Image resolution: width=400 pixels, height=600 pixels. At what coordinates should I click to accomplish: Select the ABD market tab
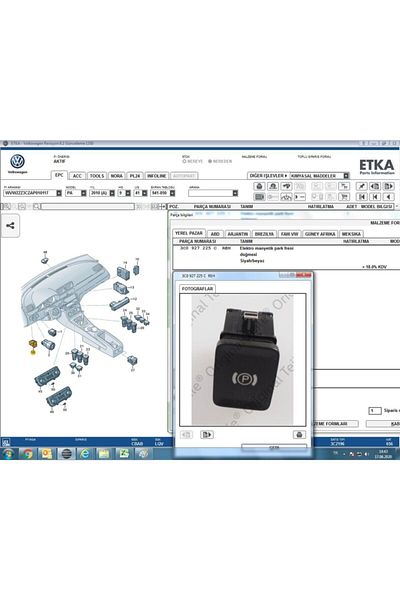click(215, 234)
